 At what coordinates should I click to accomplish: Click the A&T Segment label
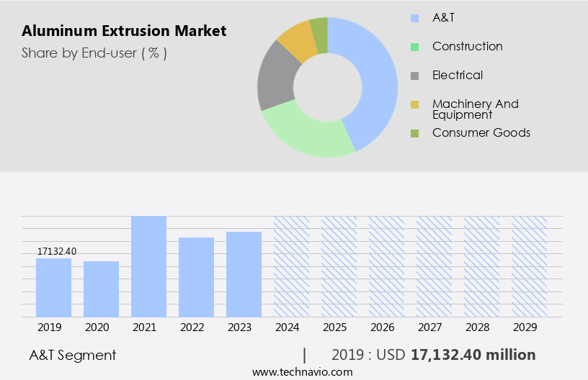pyautogui.click(x=72, y=355)
